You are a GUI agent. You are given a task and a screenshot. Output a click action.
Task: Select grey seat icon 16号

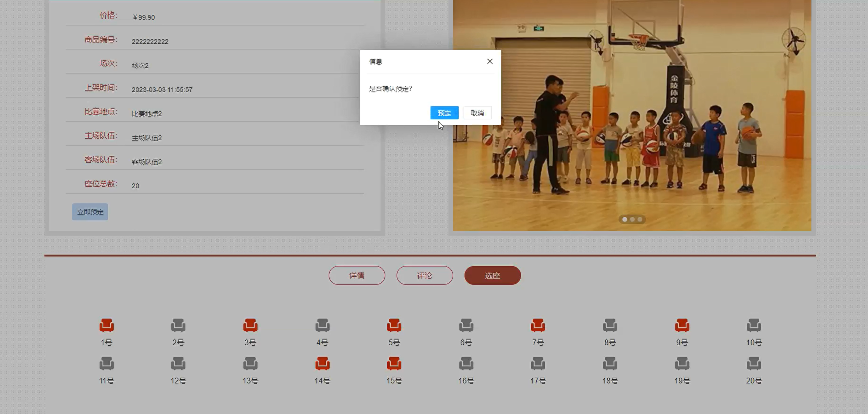466,363
